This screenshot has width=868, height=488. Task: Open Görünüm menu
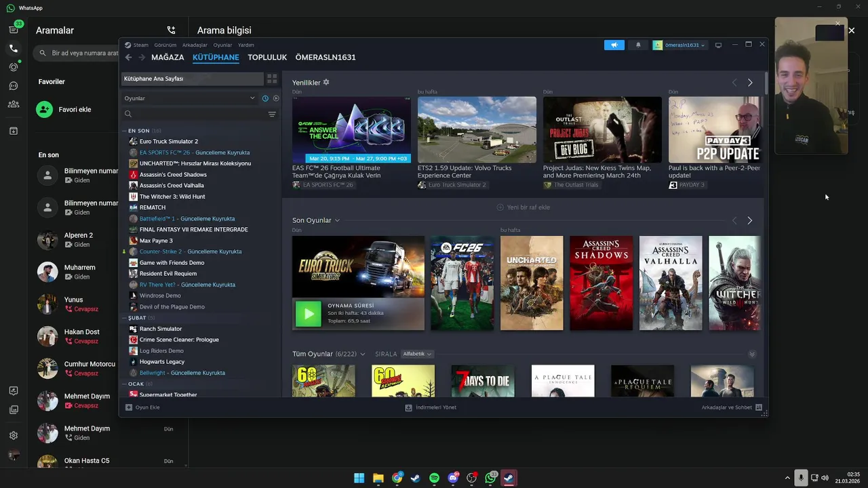165,45
